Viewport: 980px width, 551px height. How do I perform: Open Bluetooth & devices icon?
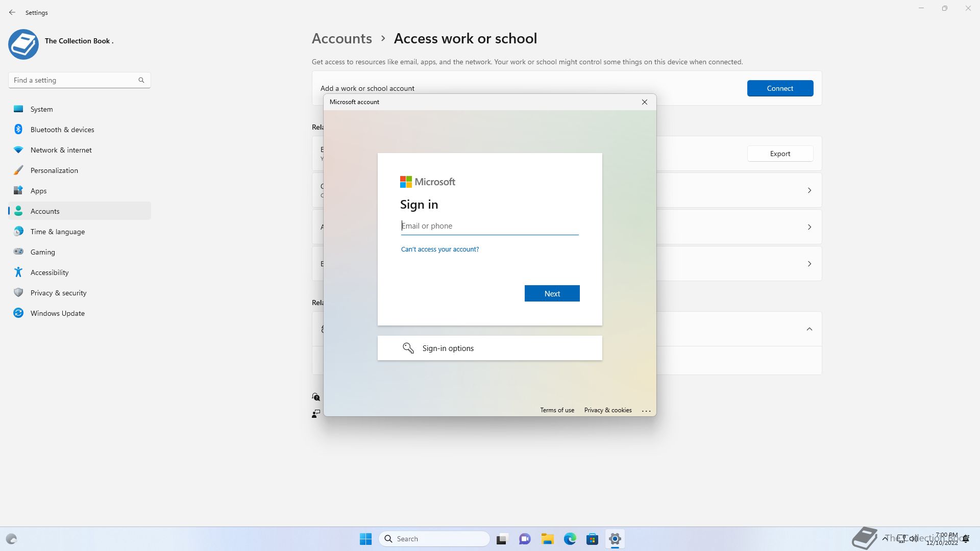point(18,129)
